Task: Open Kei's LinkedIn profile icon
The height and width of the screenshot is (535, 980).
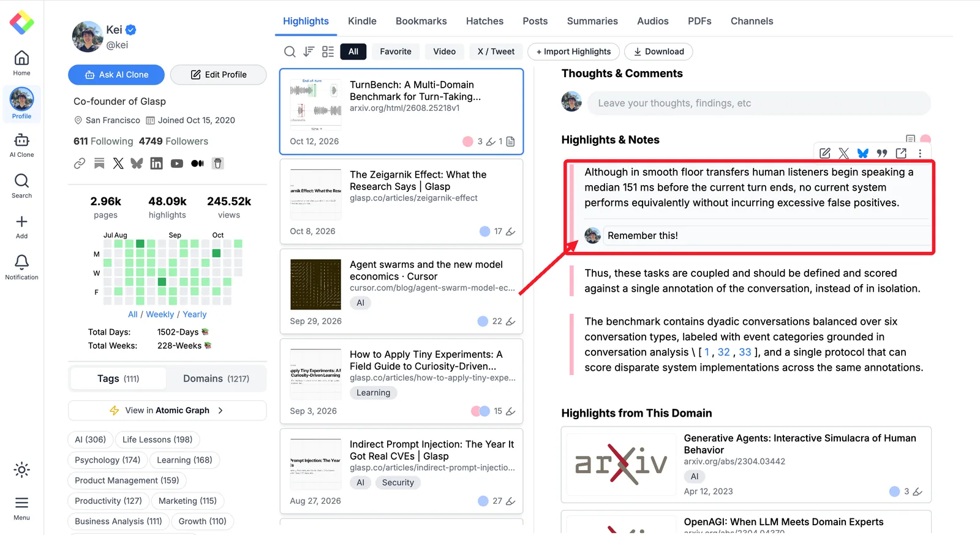Action: (157, 164)
